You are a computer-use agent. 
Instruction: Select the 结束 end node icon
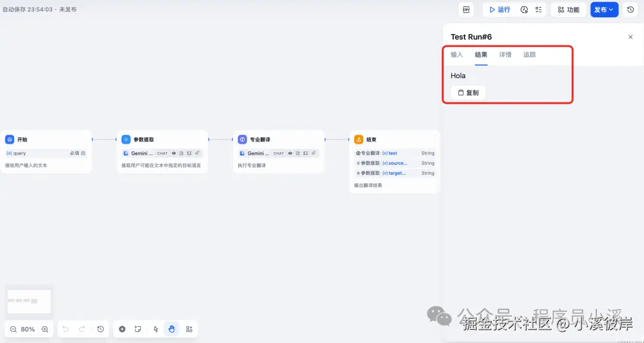click(358, 139)
